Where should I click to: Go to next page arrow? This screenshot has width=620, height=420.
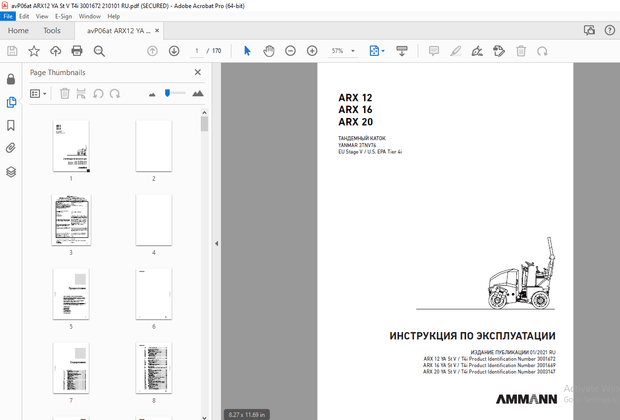click(x=174, y=51)
